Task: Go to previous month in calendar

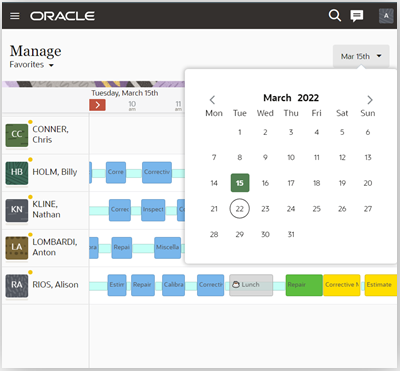Action: pos(212,100)
